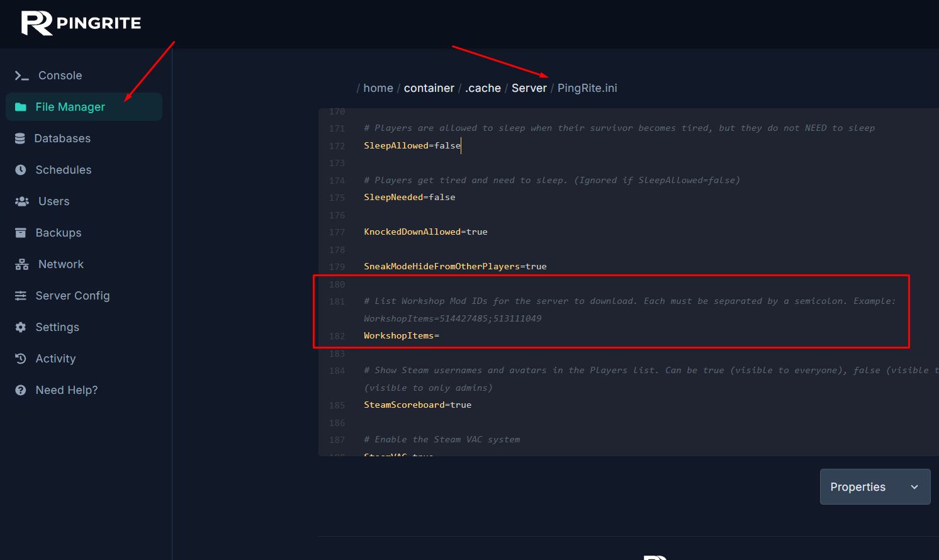Screen dimensions: 939x560
Task: Click the Schedules clock icon
Action: (21, 170)
